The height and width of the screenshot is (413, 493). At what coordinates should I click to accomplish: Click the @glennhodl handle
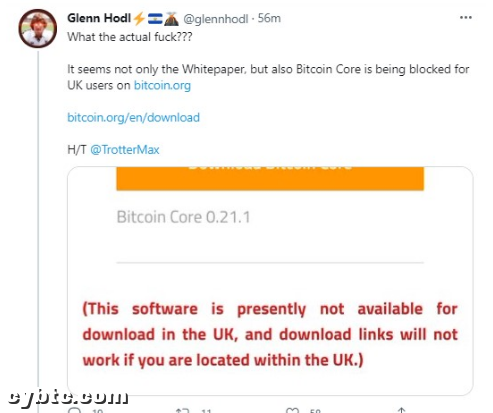pos(216,19)
